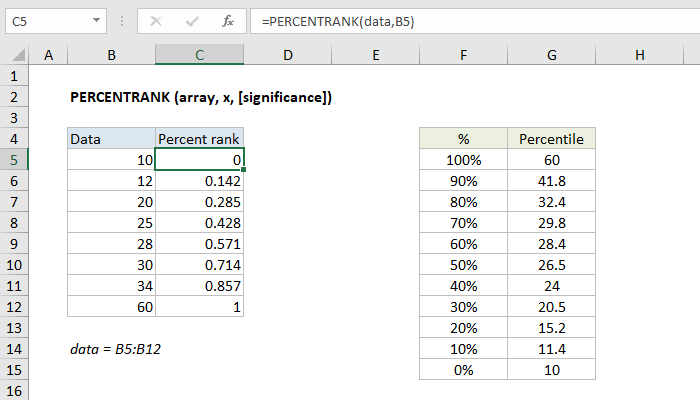This screenshot has height=400, width=700.
Task: Select column E header
Action: pos(376,55)
